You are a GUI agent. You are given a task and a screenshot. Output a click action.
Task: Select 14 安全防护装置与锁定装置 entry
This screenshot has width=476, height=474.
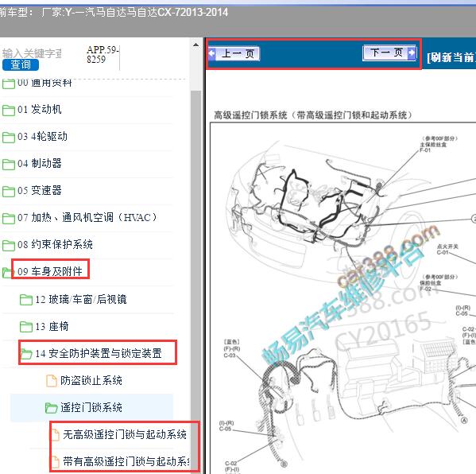(99, 353)
